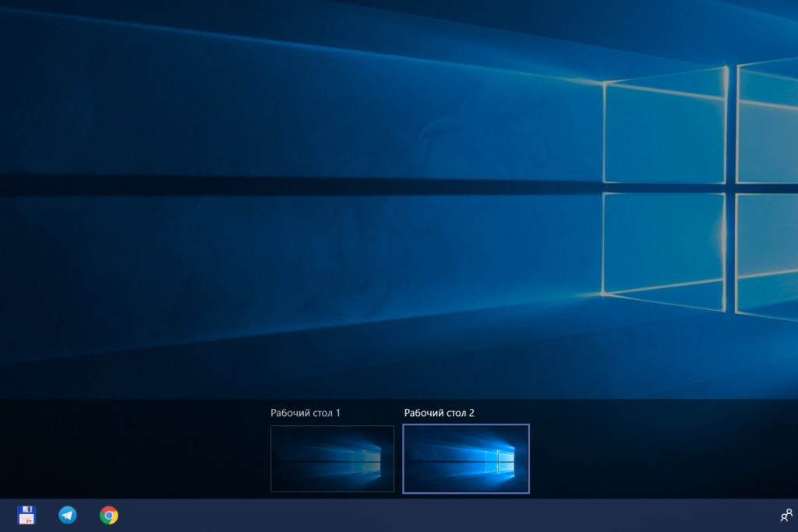Screen dimensions: 798x532
Task: Open Google Chrome from the taskbar
Action: coord(109,515)
